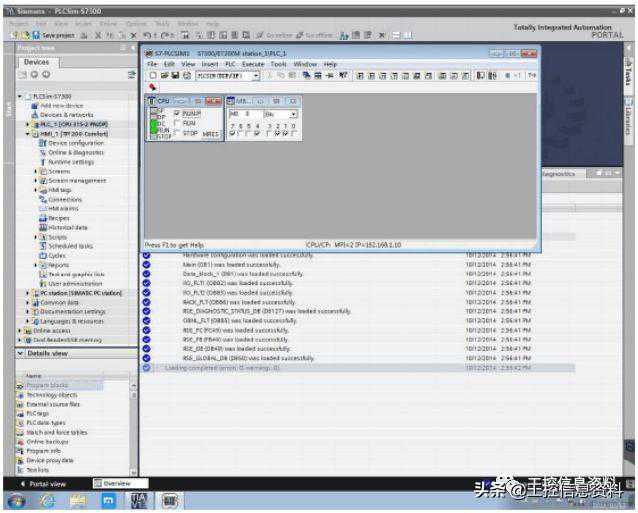
Task: Click the Add new device icon
Action: pyautogui.click(x=35, y=105)
